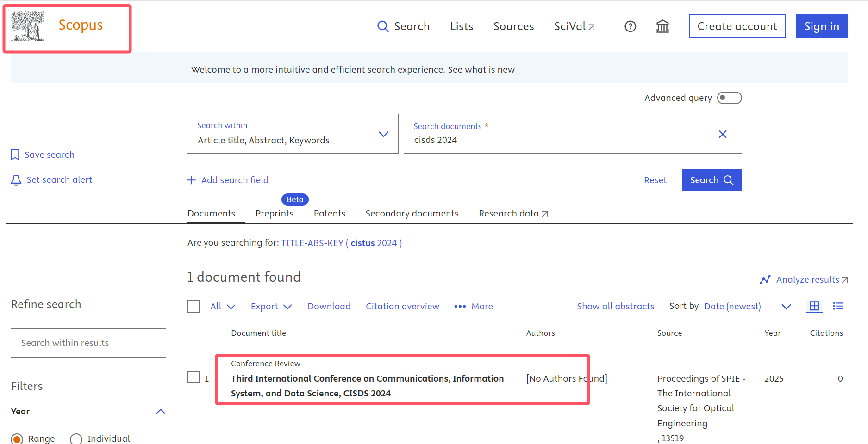Image resolution: width=868 pixels, height=444 pixels.
Task: Open SciVal in the top navigation
Action: pyautogui.click(x=574, y=26)
